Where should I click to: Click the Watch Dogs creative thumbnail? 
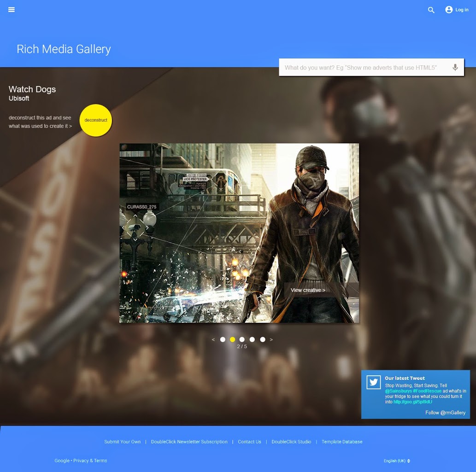point(239,233)
